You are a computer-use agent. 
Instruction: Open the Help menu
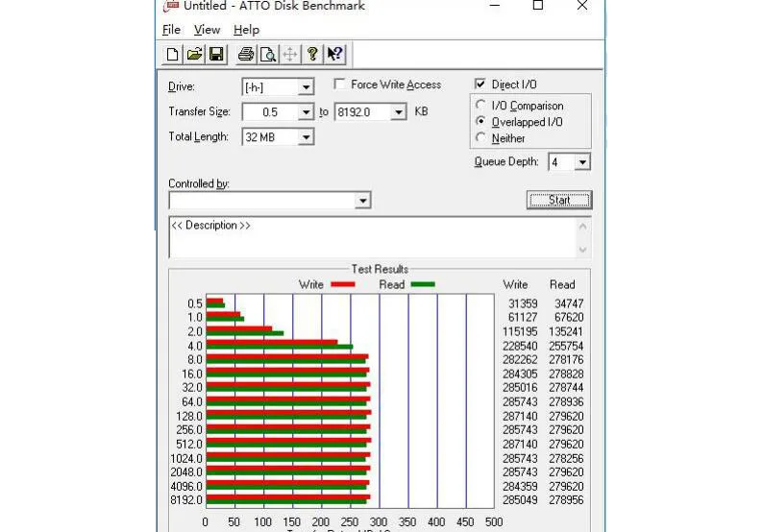coord(246,30)
